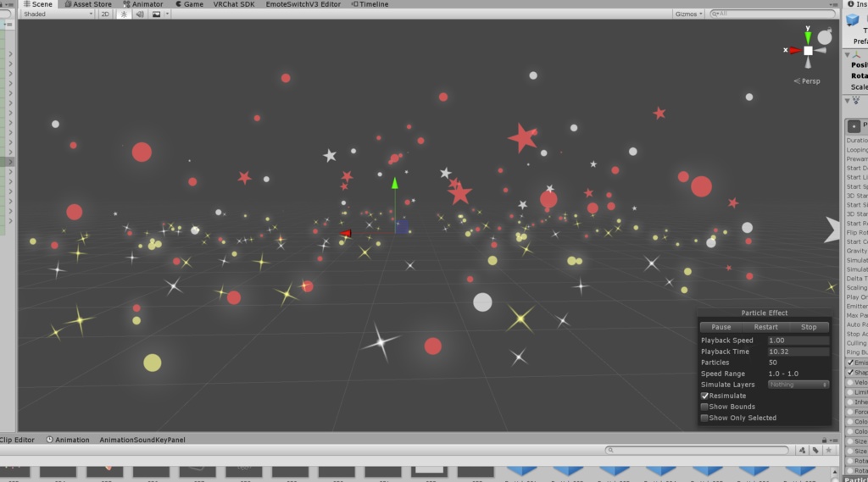Enable the Show Bounds checkbox
The width and height of the screenshot is (868, 482).
[x=704, y=407]
